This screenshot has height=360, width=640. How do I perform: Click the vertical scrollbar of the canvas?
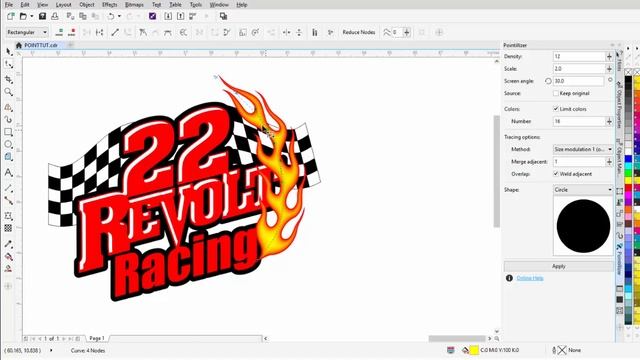(497, 171)
